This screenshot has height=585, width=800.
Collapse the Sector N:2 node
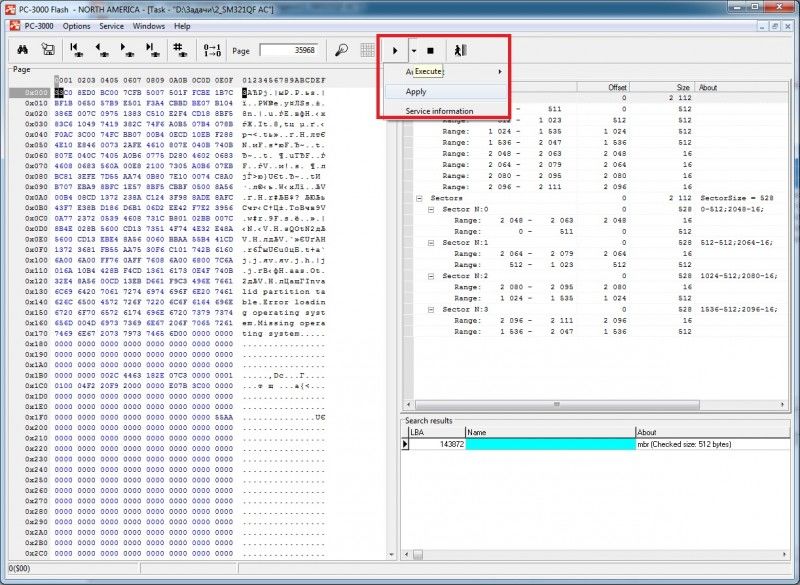(431, 276)
